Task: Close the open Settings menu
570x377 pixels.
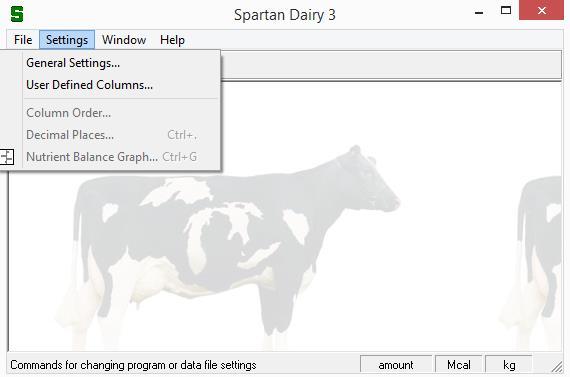Action: [67, 40]
